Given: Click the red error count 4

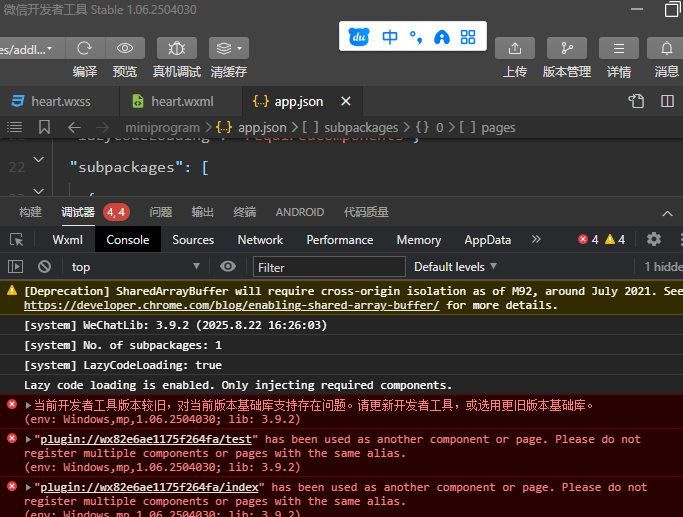Looking at the screenshot, I should click(588, 240).
